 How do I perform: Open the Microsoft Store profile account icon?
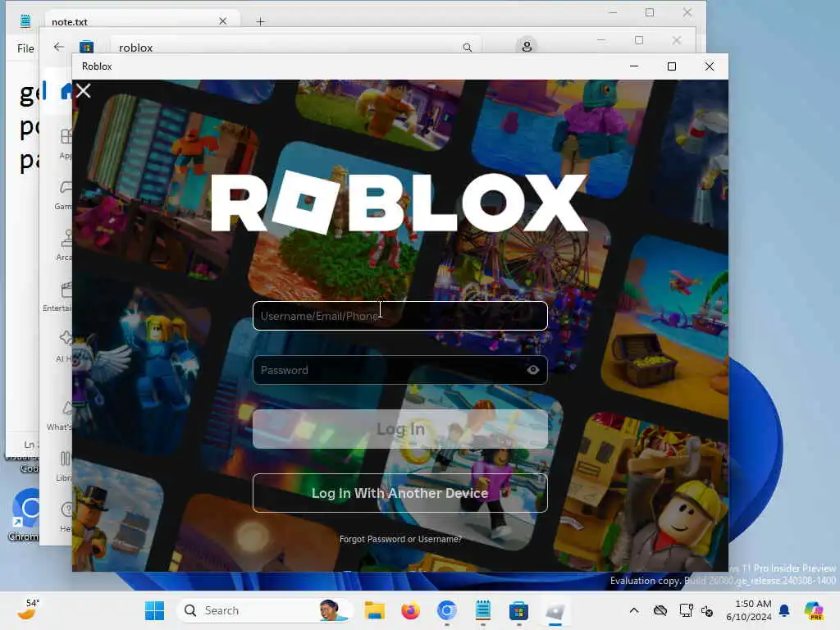pyautogui.click(x=527, y=47)
